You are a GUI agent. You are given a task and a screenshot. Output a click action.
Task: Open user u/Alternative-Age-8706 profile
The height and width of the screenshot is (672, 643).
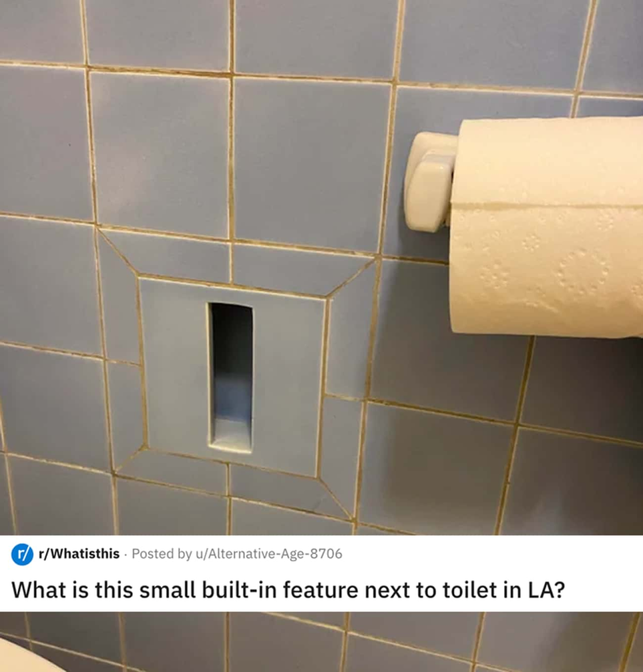(269, 554)
